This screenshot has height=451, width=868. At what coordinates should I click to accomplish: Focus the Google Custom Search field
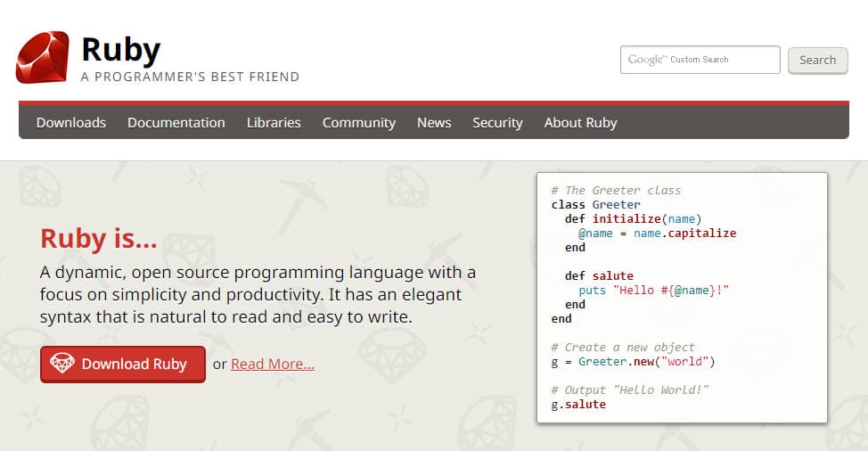(x=700, y=60)
